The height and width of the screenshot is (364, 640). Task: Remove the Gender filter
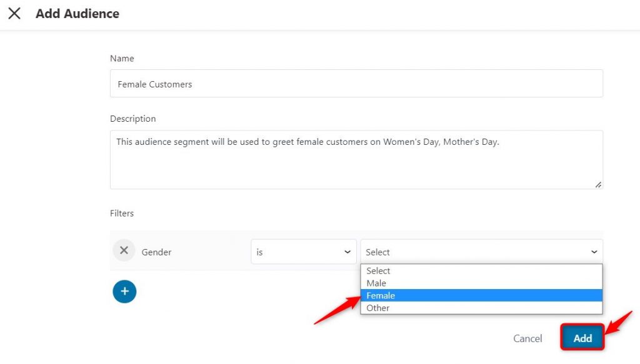pos(124,250)
